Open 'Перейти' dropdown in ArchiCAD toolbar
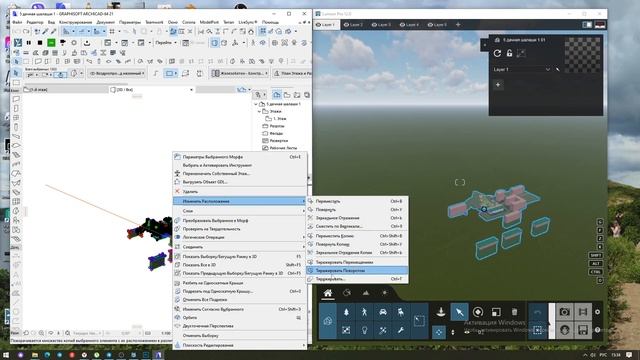This screenshot has height=360, width=640. 166,42
